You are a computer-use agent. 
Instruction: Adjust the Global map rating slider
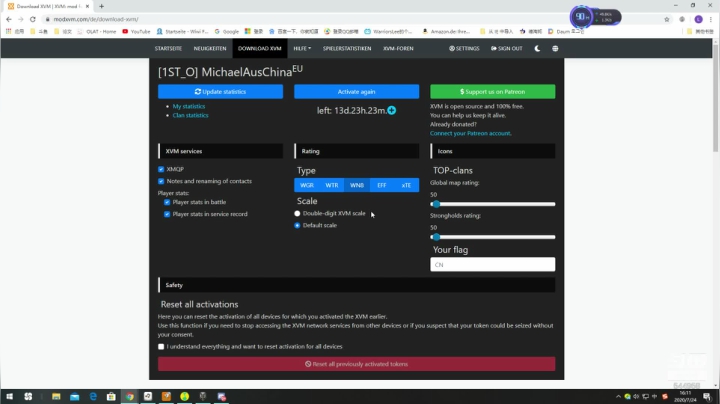tap(493, 204)
